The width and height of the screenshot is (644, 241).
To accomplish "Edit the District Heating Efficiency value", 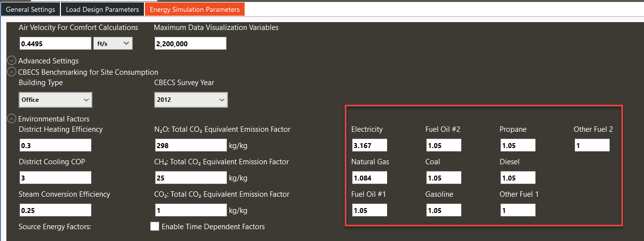I will 55,146.
